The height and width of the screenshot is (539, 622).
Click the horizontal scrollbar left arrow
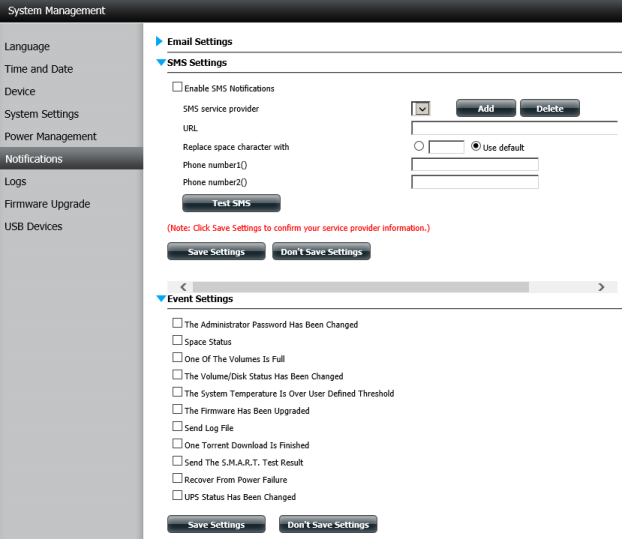[x=183, y=287]
